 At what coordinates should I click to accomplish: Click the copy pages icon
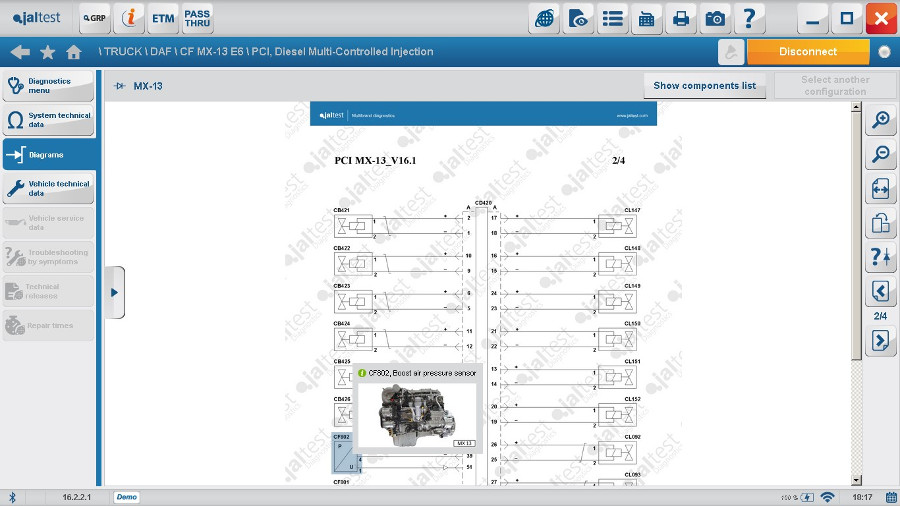coord(880,223)
